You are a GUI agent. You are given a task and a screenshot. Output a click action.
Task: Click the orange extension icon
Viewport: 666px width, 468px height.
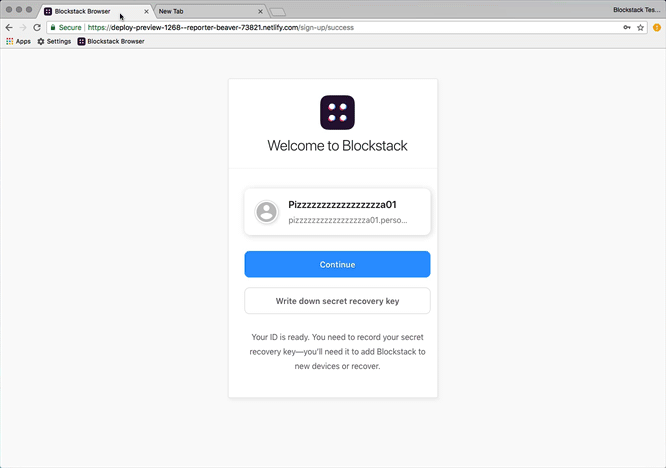click(x=657, y=28)
